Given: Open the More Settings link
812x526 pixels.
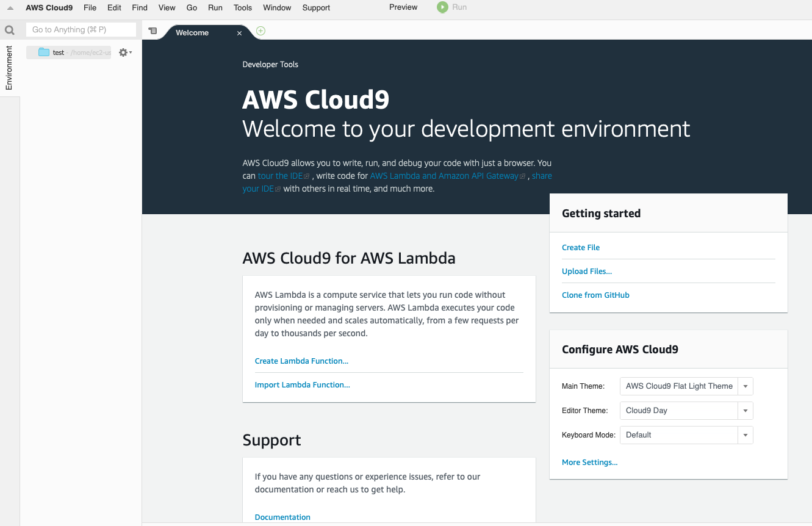Looking at the screenshot, I should (589, 463).
